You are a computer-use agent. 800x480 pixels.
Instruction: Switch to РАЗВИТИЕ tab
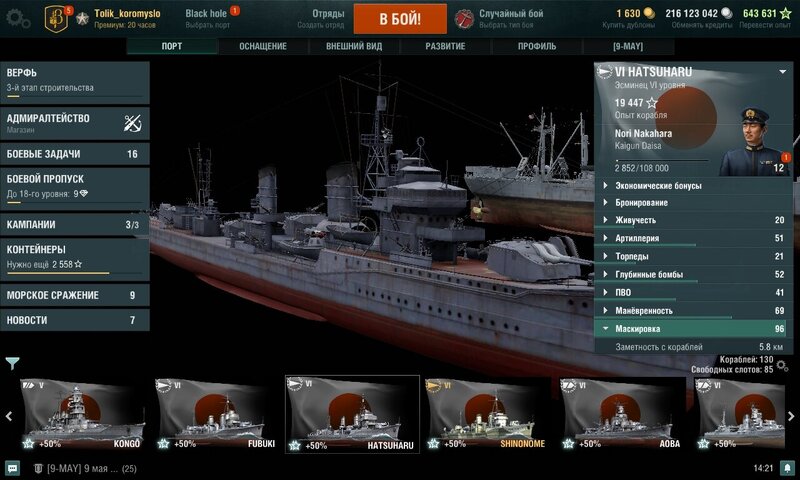[x=445, y=46]
